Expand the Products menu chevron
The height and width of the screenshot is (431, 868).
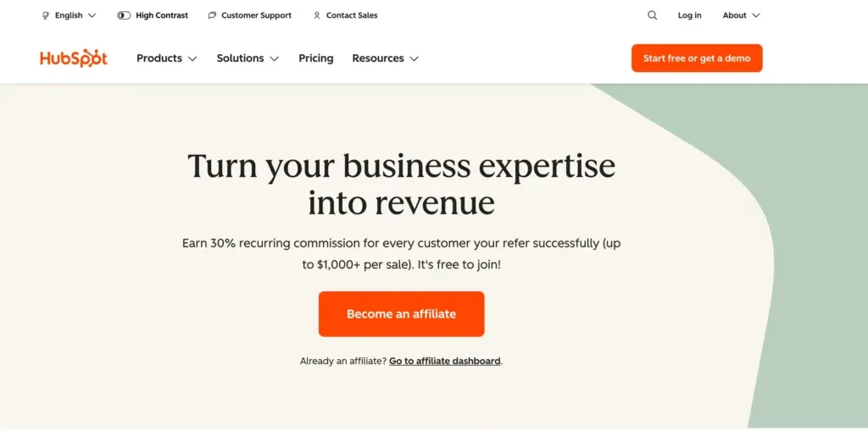coord(192,59)
